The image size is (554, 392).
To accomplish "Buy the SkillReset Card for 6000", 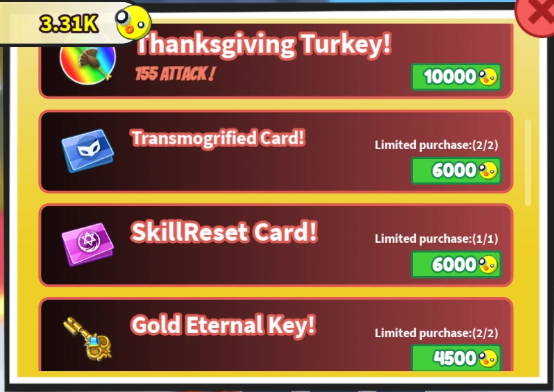I will [x=456, y=264].
